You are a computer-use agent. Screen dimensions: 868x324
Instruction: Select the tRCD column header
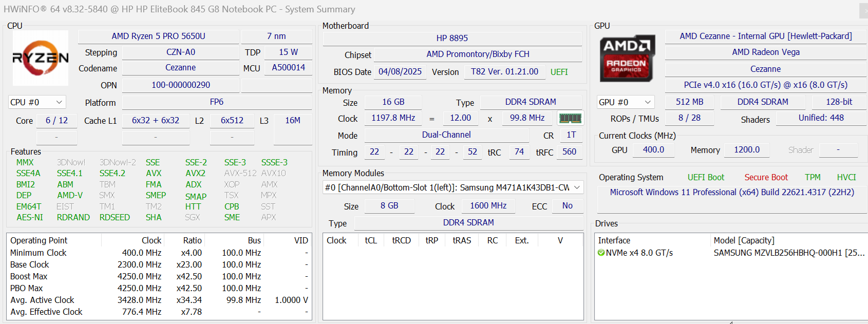pos(401,240)
